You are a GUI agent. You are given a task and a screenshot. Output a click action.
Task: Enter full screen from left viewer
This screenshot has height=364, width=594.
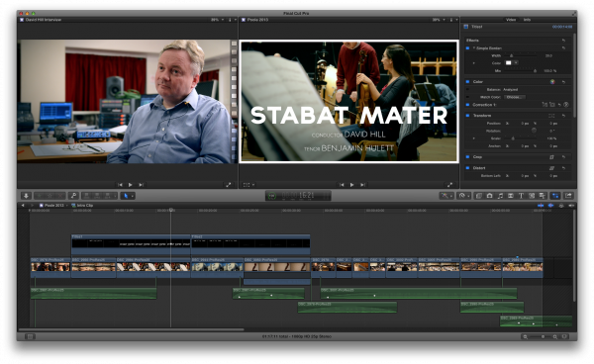(229, 185)
